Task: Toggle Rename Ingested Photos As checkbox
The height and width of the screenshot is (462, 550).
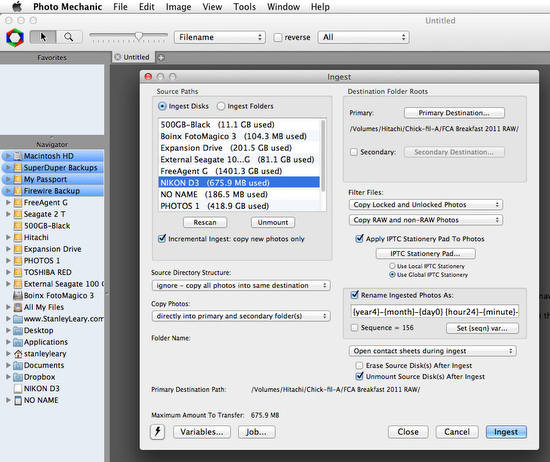Action: (355, 295)
